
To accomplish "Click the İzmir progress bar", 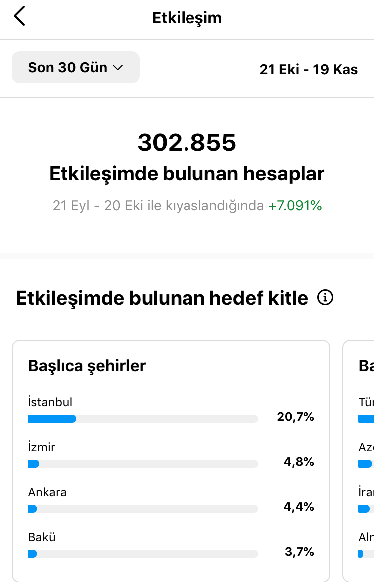I will [143, 464].
